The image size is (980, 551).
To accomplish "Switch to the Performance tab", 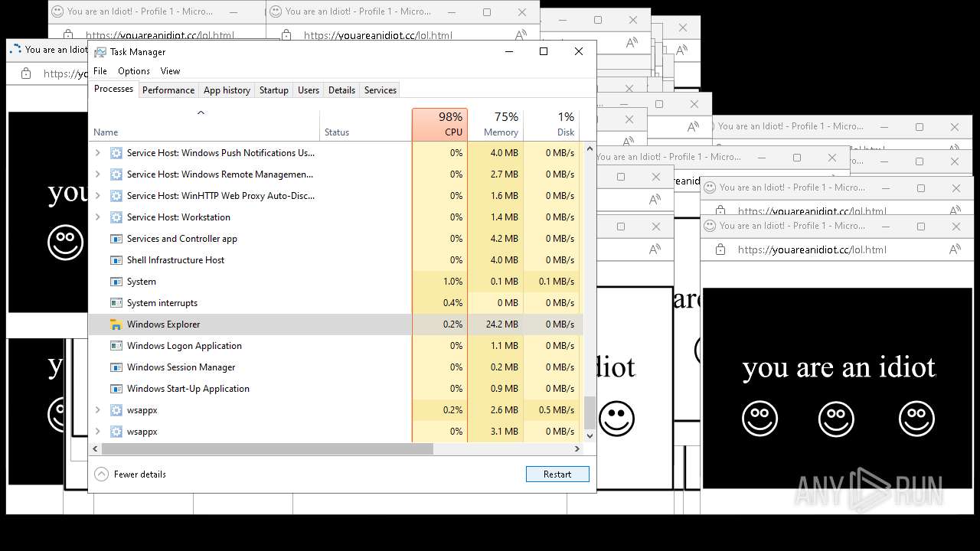I will pos(168,90).
